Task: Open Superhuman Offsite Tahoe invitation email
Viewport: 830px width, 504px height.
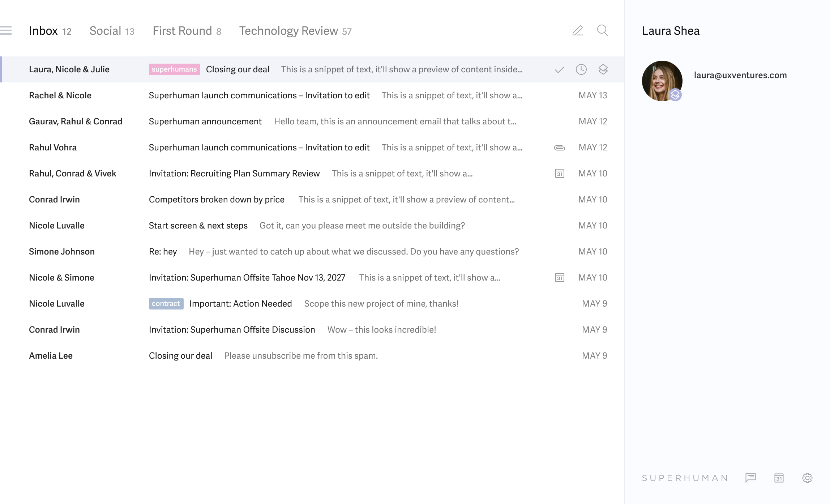Action: point(312,278)
